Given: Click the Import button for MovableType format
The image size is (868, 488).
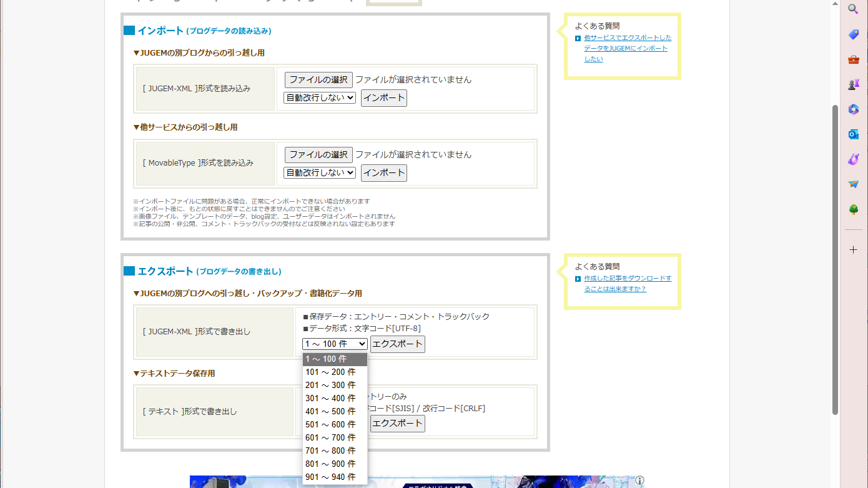Looking at the screenshot, I should pos(383,173).
